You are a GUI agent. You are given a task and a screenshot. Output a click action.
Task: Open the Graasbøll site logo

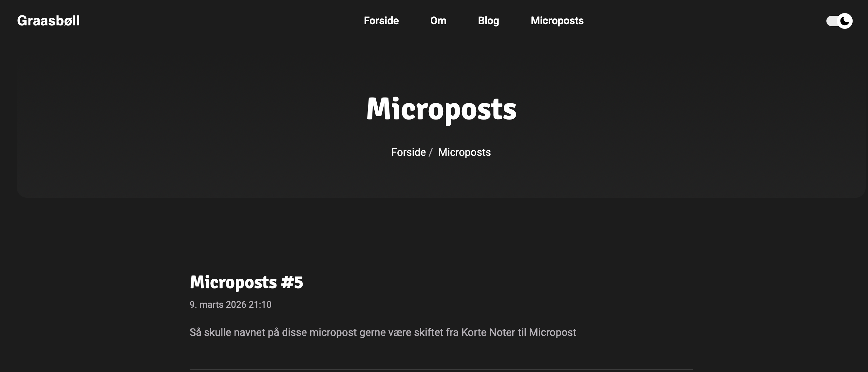48,21
